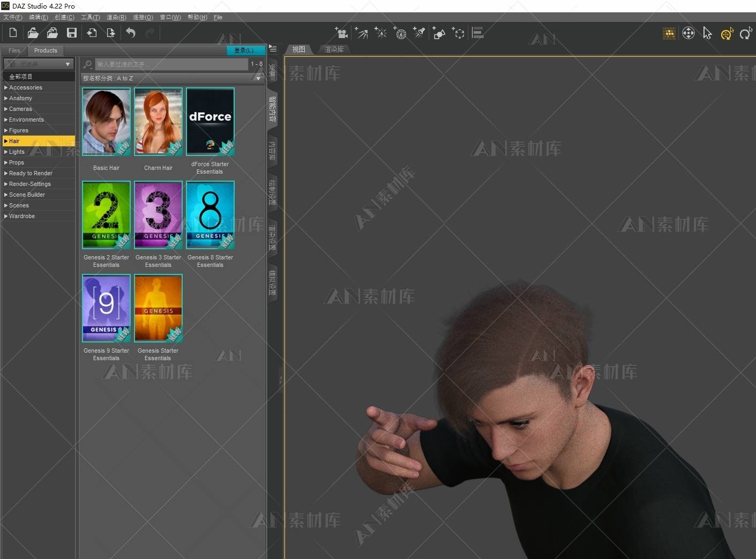Viewport: 756px width, 559px height.
Task: Open the 安装 side tab
Action: [x=272, y=71]
